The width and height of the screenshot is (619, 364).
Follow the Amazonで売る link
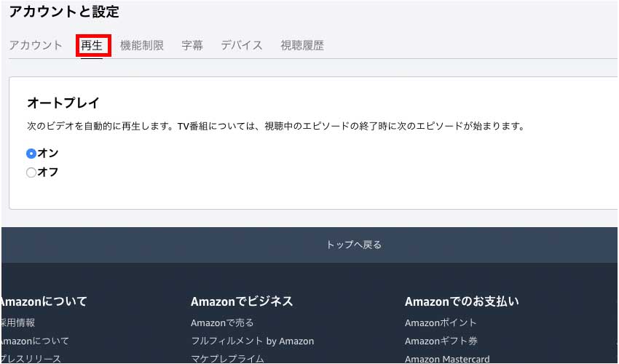(222, 323)
